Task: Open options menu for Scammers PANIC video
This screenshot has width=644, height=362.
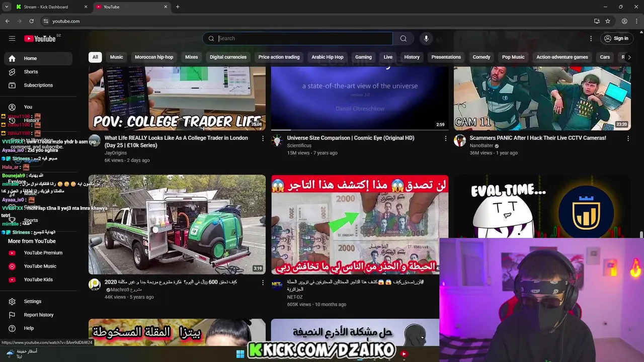Action: pyautogui.click(x=628, y=138)
